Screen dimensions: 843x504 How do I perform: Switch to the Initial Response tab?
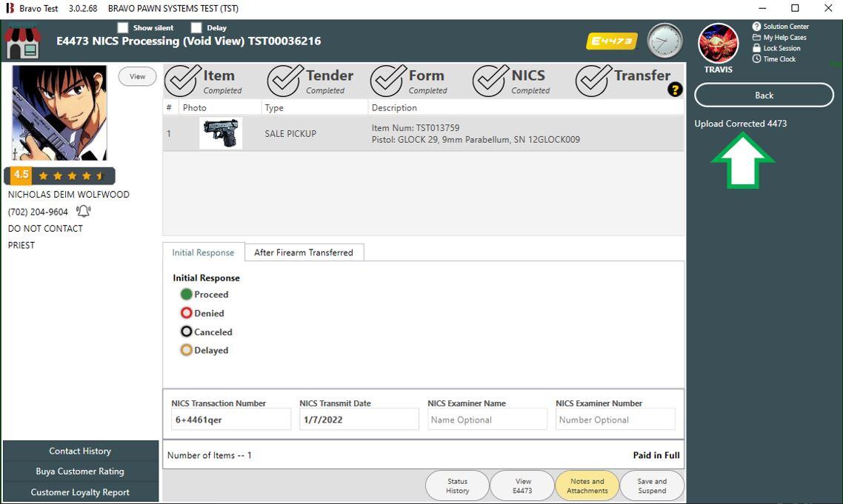point(203,252)
